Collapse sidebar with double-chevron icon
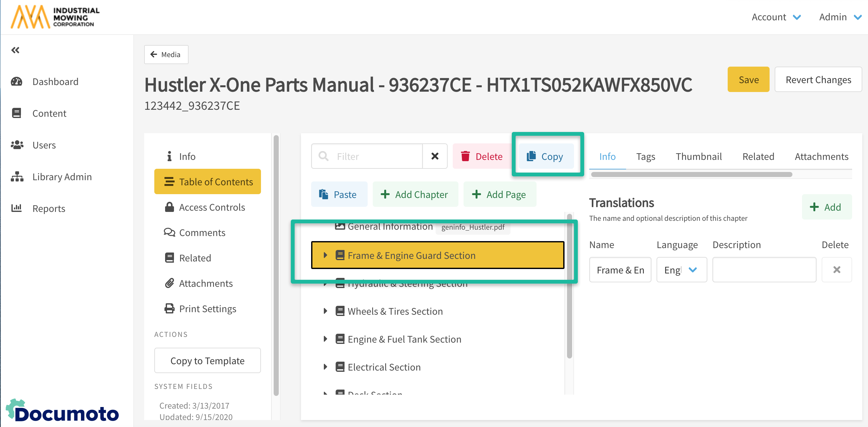 [x=15, y=50]
